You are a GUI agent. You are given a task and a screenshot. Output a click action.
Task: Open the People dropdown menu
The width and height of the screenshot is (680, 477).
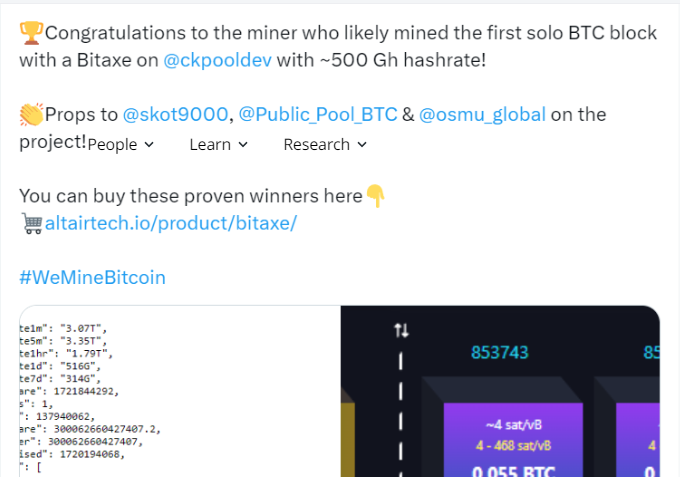click(121, 144)
